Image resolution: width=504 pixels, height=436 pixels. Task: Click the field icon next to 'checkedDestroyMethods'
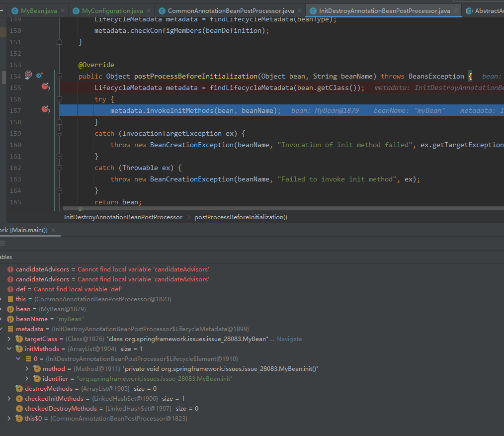coord(19,409)
